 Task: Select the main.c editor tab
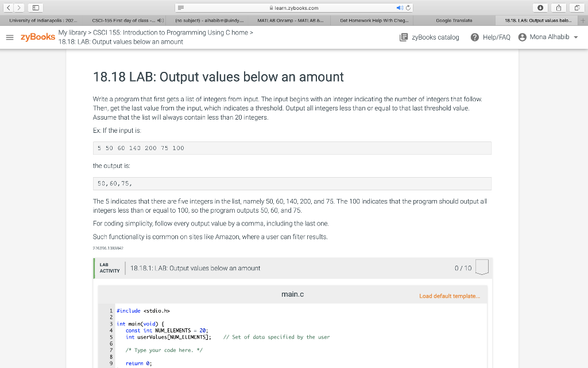pyautogui.click(x=293, y=294)
